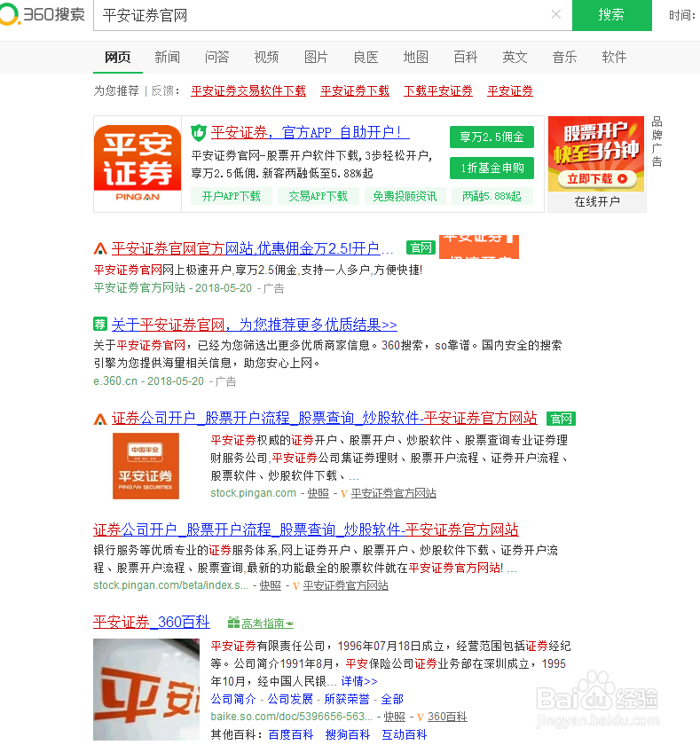
Task: Click the 360搜索 logo
Action: [43, 14]
